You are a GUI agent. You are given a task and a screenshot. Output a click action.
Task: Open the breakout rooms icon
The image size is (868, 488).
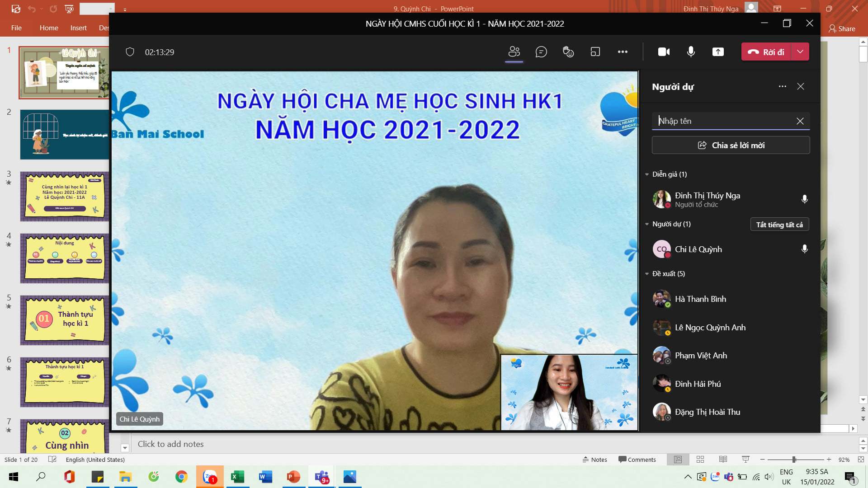coord(595,52)
